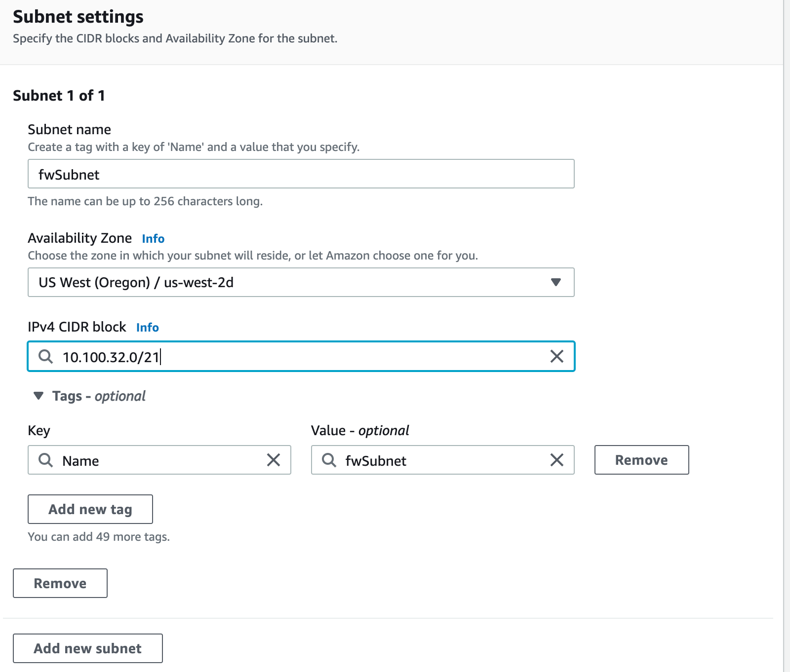Clear the IPv4 CIDR block value

click(556, 356)
